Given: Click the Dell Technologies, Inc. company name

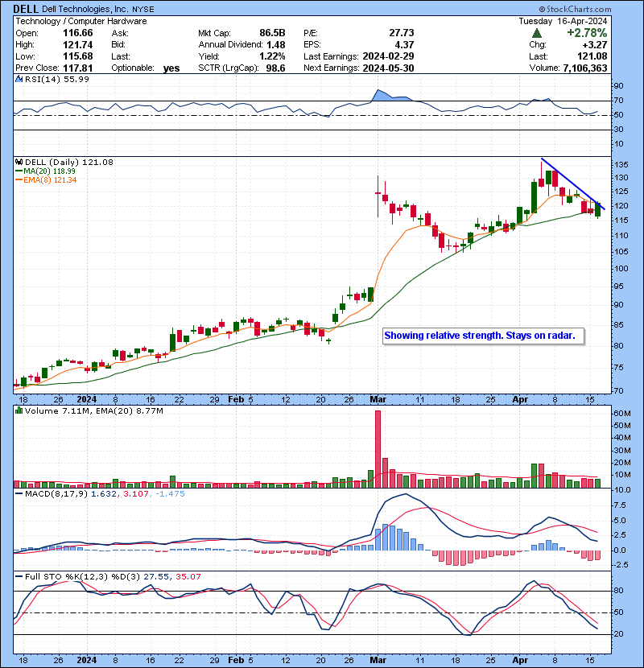Looking at the screenshot, I should (85, 9).
